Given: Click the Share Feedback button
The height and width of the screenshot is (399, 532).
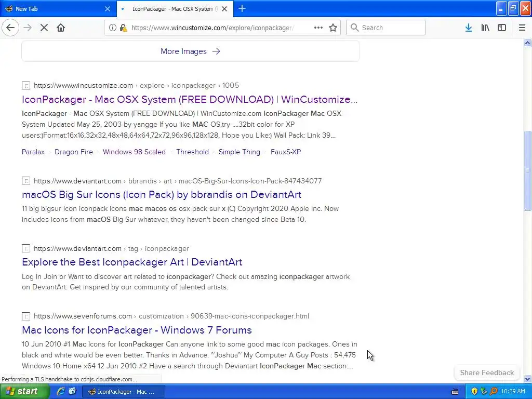Looking at the screenshot, I should tap(487, 373).
